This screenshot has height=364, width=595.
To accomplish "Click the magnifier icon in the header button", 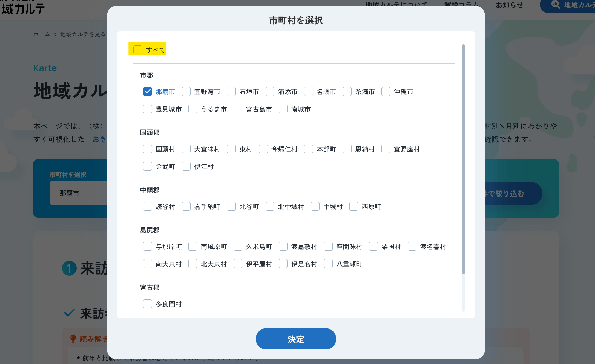I will pyautogui.click(x=556, y=5).
